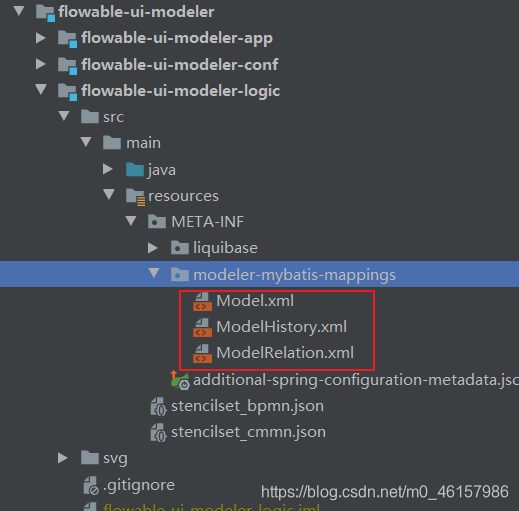This screenshot has width=519, height=511.
Task: Open the stencilset_bpmn.json file
Action: point(247,407)
